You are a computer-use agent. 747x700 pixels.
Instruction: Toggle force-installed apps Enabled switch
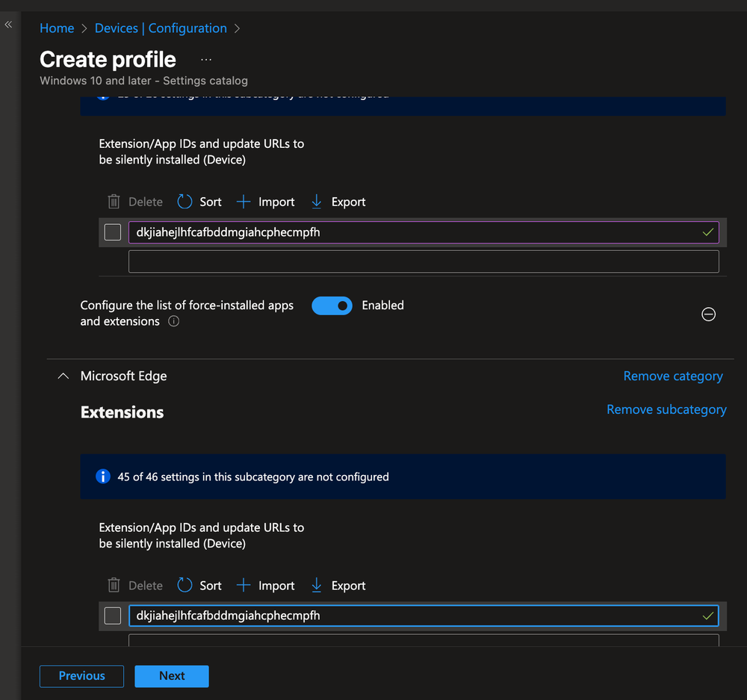tap(332, 306)
